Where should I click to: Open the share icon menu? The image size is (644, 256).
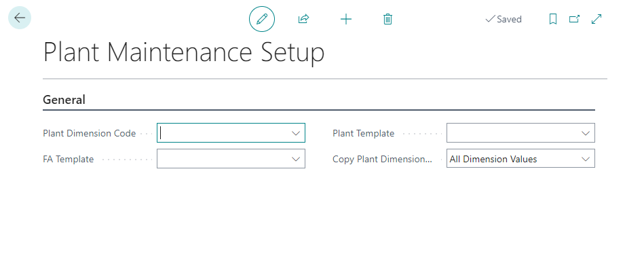(303, 19)
